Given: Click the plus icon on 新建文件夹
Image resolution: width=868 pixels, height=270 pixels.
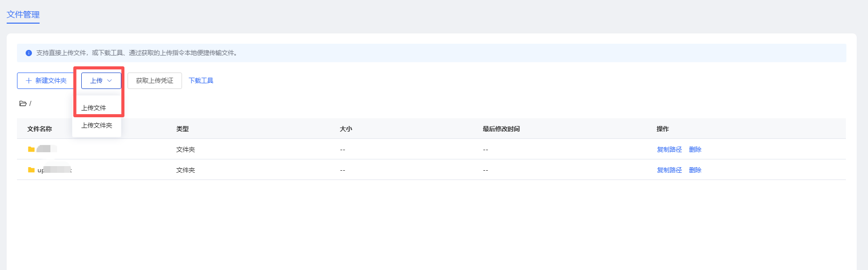Looking at the screenshot, I should tap(29, 81).
